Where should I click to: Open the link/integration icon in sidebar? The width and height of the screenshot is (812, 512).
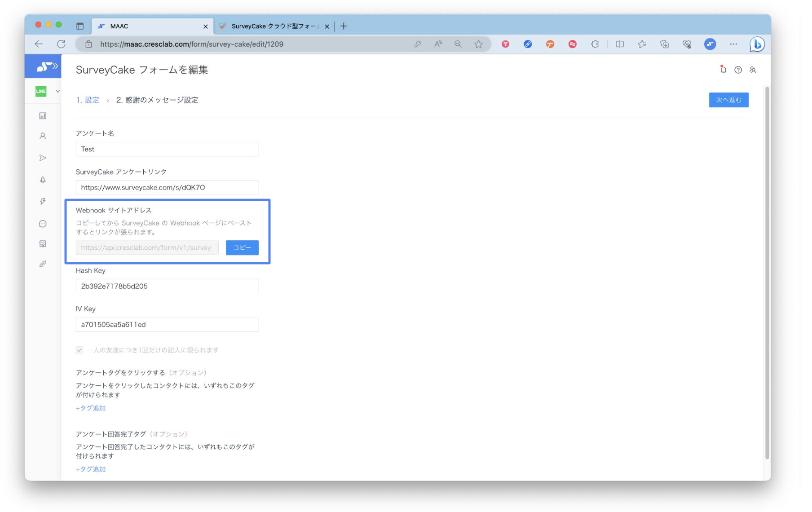[43, 264]
